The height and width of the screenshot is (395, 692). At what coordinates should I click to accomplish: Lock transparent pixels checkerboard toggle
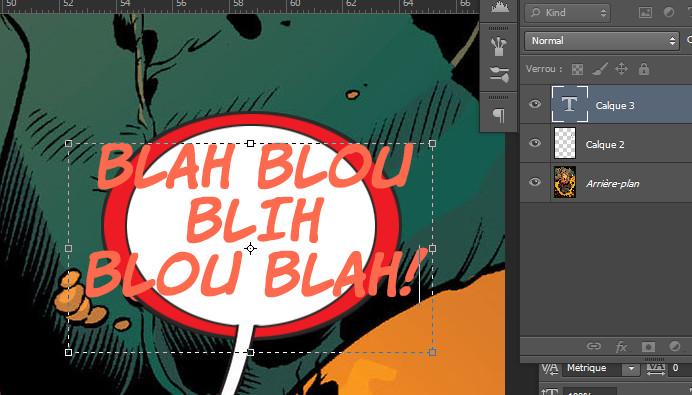point(577,69)
